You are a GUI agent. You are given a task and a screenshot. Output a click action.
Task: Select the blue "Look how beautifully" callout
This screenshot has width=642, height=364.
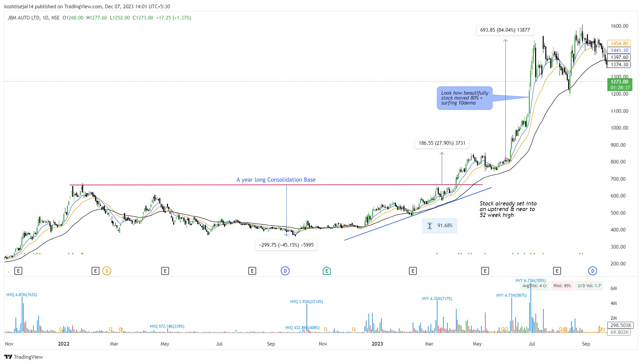pos(465,98)
